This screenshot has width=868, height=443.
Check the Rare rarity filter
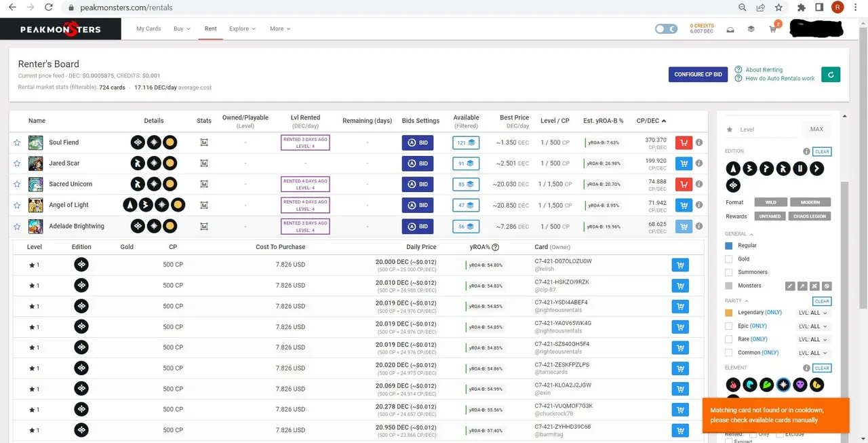(729, 339)
